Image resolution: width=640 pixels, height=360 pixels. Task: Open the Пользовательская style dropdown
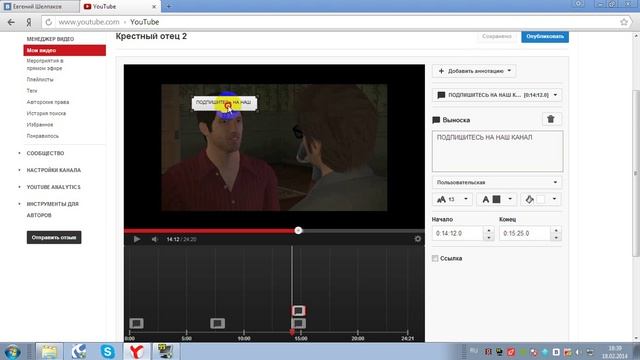pos(497,182)
